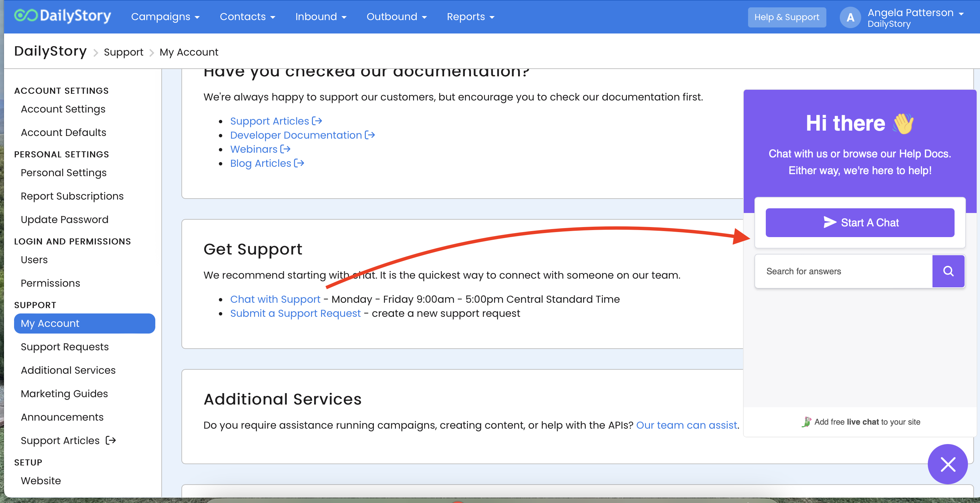Click the Additional Services heading

[x=282, y=399]
